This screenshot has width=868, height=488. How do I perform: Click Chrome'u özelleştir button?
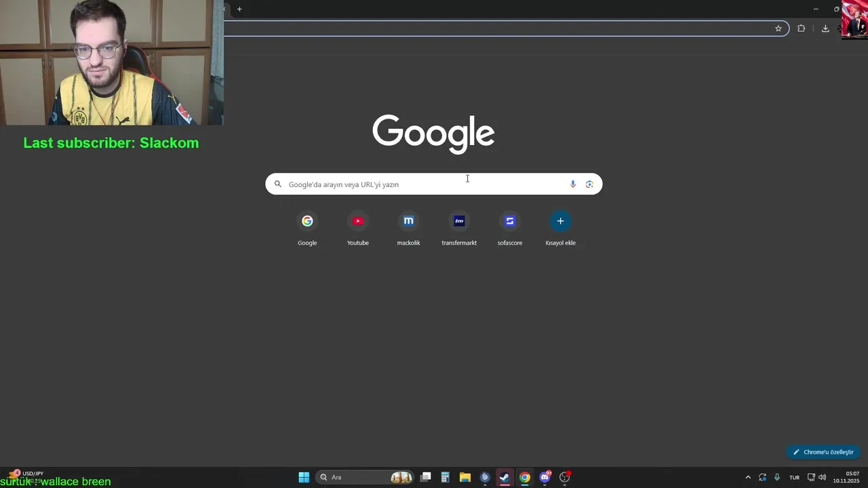coord(823,452)
